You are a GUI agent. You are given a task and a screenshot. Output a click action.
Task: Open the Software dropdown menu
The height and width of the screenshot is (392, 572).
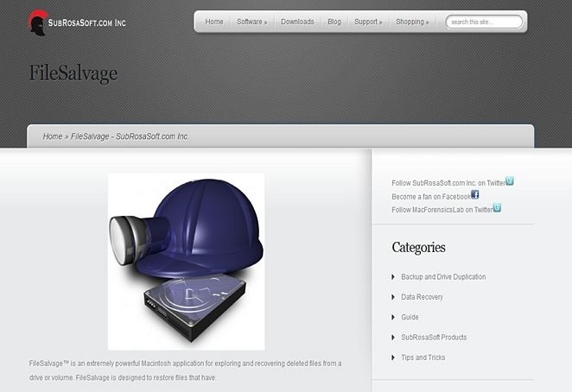tap(251, 22)
